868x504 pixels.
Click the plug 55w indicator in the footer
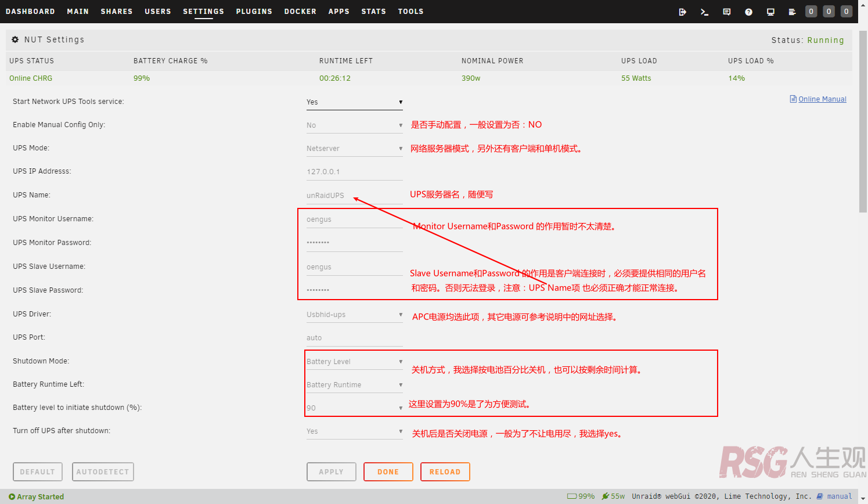[614, 496]
